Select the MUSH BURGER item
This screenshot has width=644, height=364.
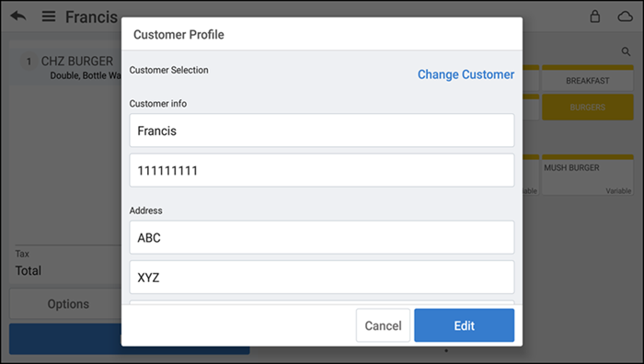[x=587, y=175]
